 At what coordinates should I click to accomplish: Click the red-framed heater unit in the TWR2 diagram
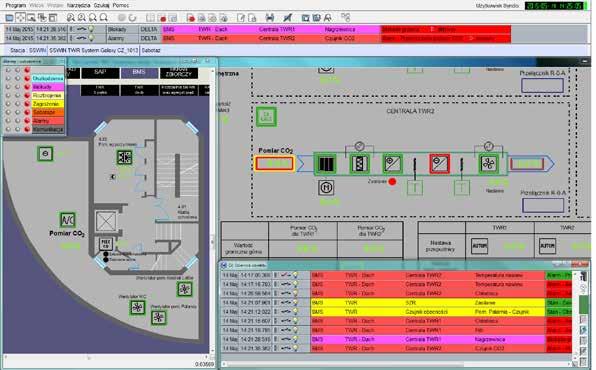click(x=439, y=164)
